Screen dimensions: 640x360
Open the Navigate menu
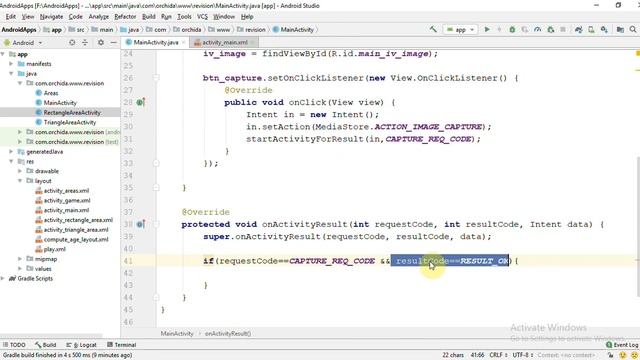point(51,17)
